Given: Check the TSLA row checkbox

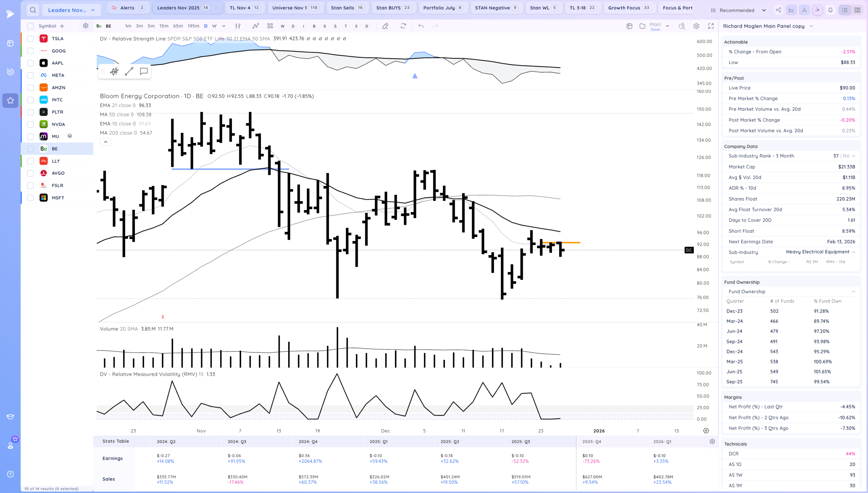Looking at the screenshot, I should point(31,39).
